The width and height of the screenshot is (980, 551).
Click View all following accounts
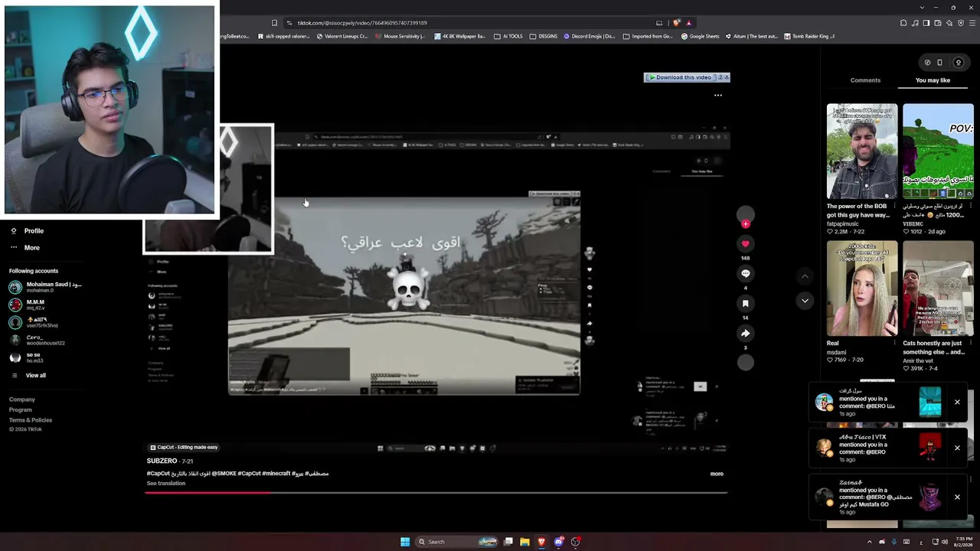click(x=35, y=376)
